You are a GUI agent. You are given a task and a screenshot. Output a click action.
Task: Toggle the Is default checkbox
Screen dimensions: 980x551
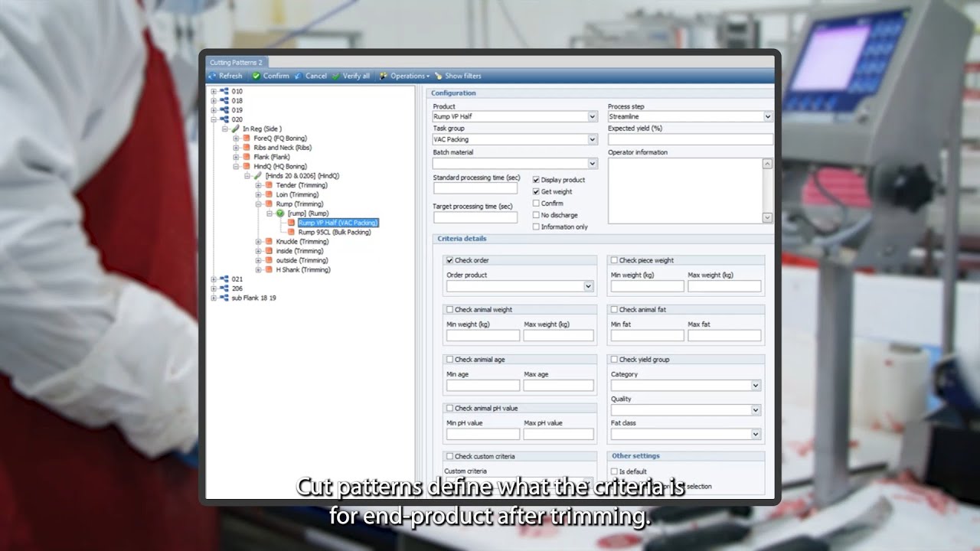coord(614,471)
